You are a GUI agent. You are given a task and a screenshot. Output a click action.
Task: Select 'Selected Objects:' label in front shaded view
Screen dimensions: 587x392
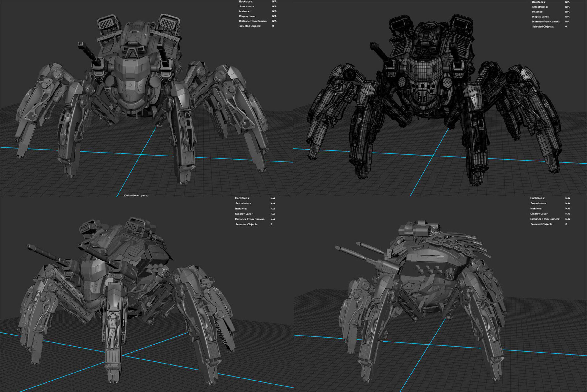(x=250, y=26)
